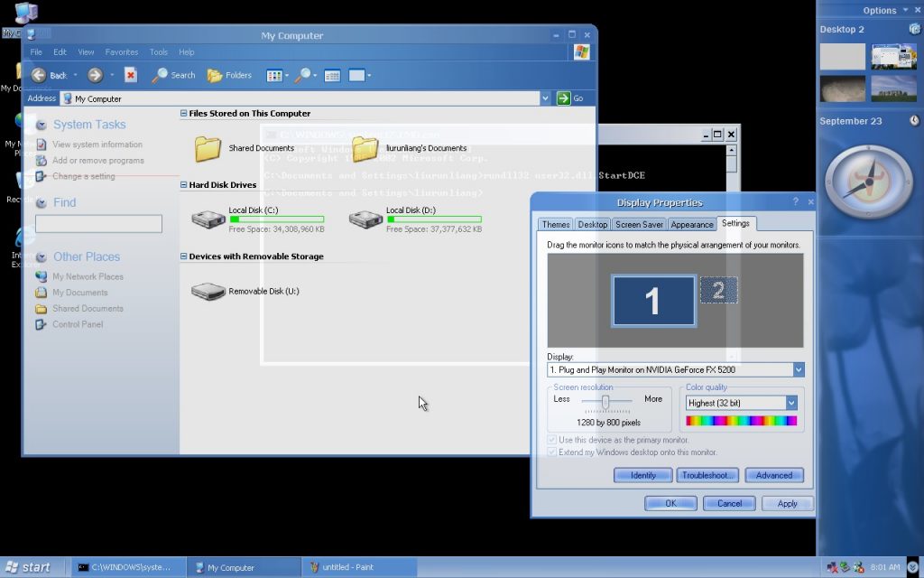Click Cancel in Display Properties
Screen dimensions: 924x578
(x=729, y=503)
